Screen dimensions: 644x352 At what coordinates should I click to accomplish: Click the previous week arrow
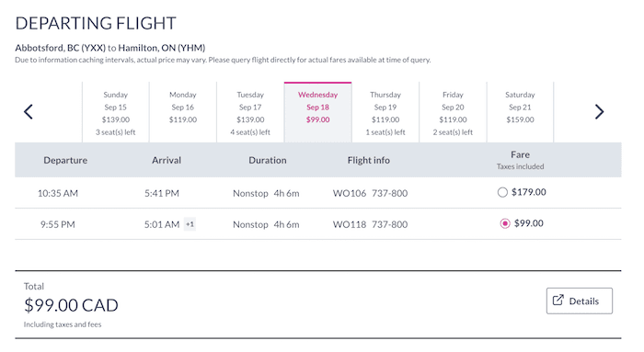click(x=28, y=111)
